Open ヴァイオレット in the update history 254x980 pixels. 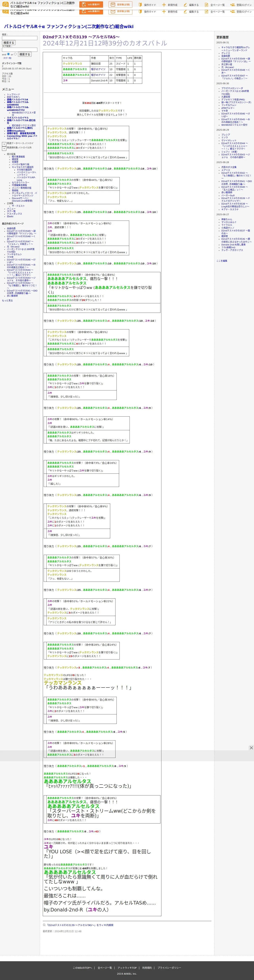point(229,140)
